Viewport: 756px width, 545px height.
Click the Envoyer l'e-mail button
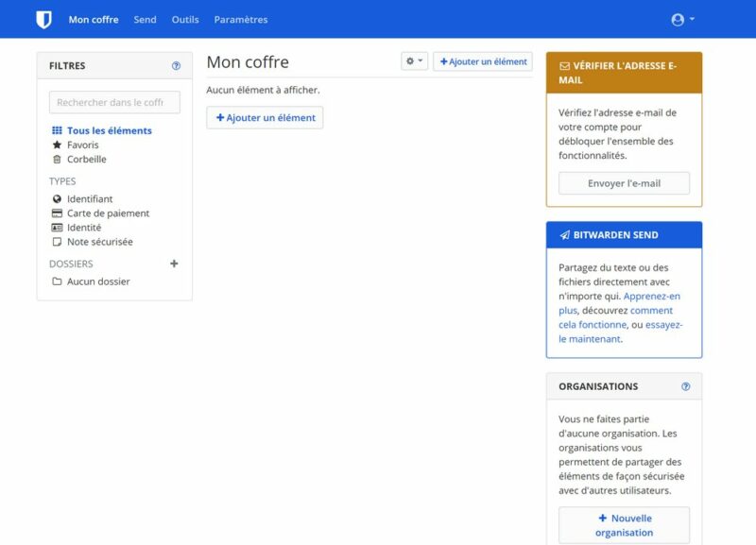click(x=624, y=183)
